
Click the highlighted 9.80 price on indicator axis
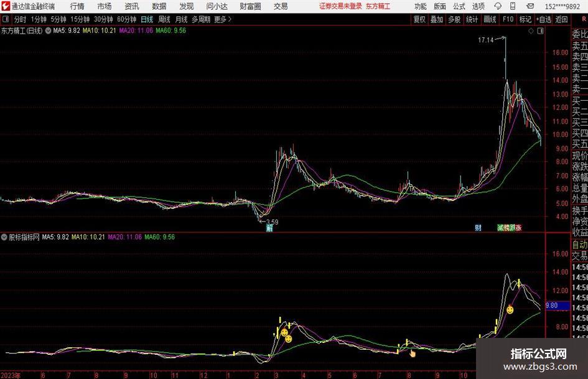click(x=558, y=306)
